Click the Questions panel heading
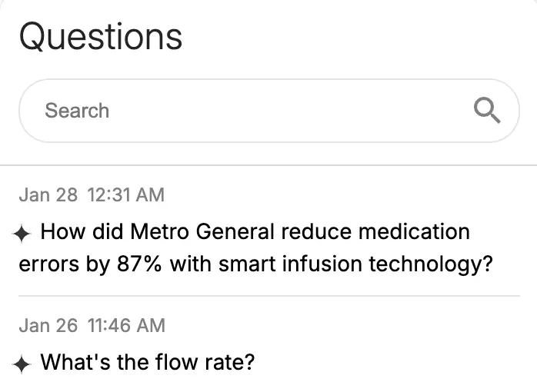Image resolution: width=537 pixels, height=392 pixels. tap(101, 36)
